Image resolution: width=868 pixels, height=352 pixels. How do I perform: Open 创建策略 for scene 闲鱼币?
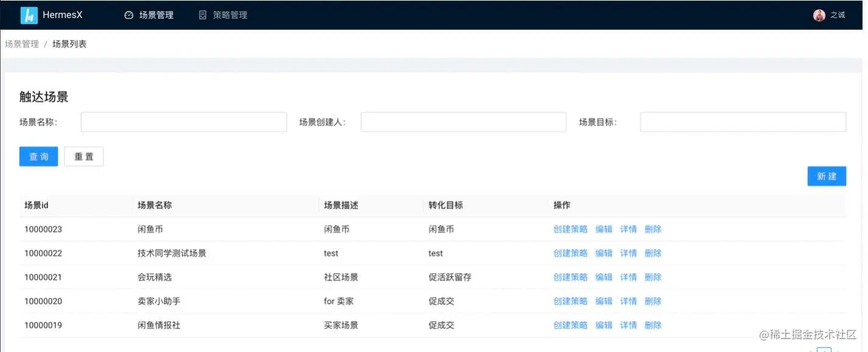tap(570, 229)
